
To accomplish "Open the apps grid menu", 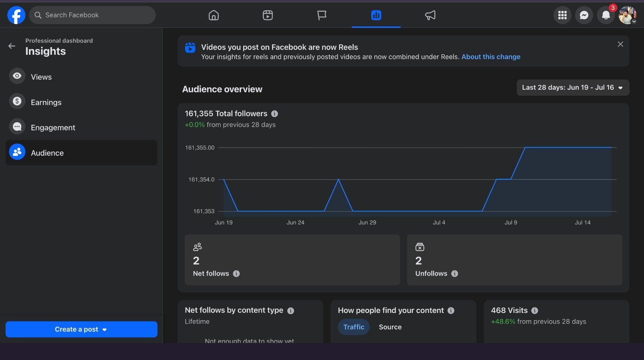I will click(562, 15).
